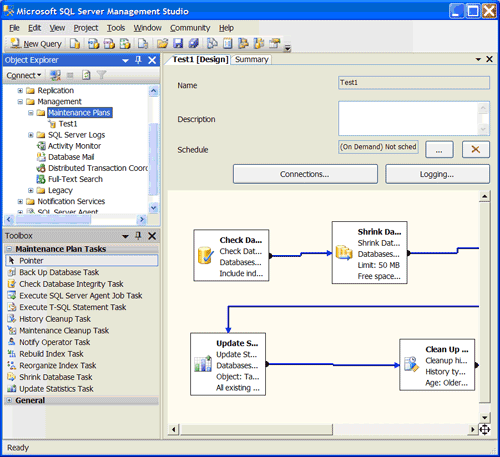Open the File menu
Viewport: 500px width, 457px height.
point(14,28)
